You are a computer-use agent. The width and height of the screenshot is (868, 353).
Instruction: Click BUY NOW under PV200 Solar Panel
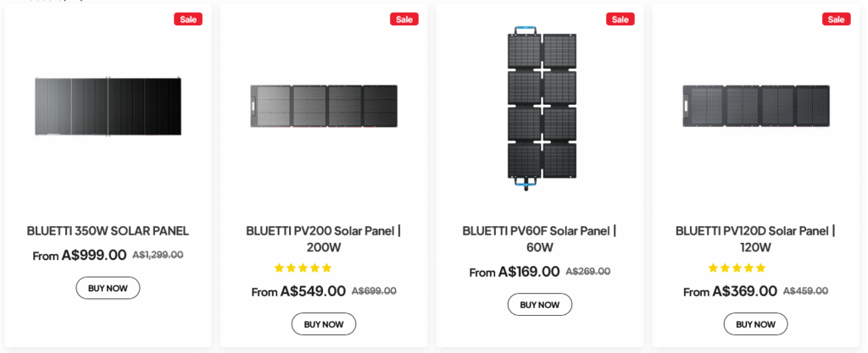click(x=324, y=323)
